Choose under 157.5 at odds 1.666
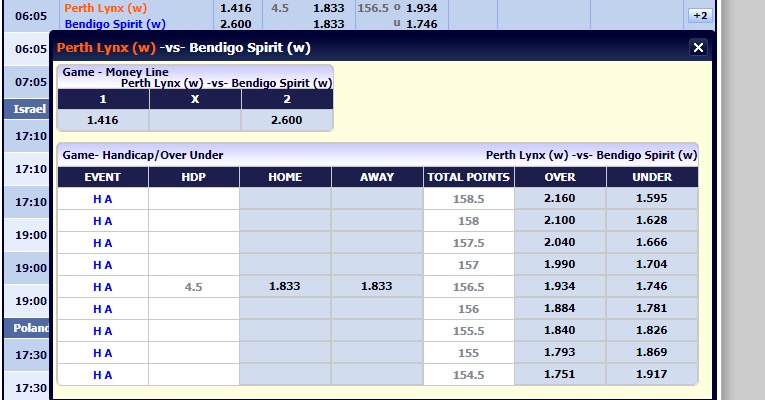 click(x=652, y=242)
